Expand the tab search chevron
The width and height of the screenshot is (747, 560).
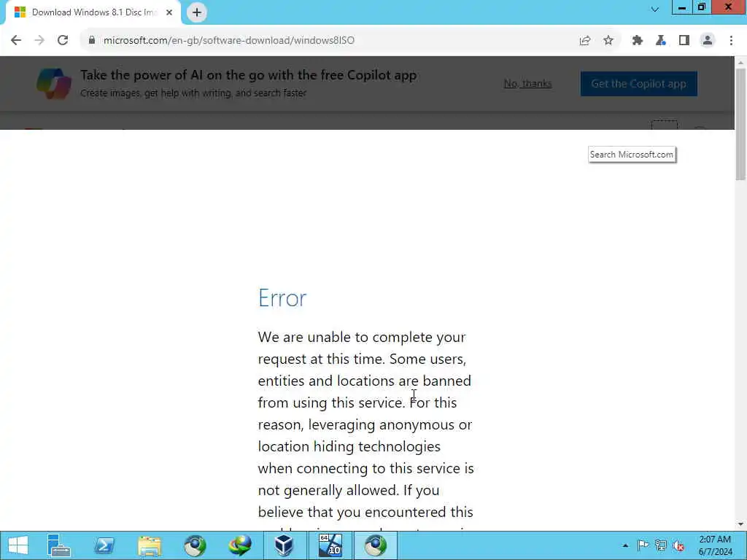tap(655, 9)
